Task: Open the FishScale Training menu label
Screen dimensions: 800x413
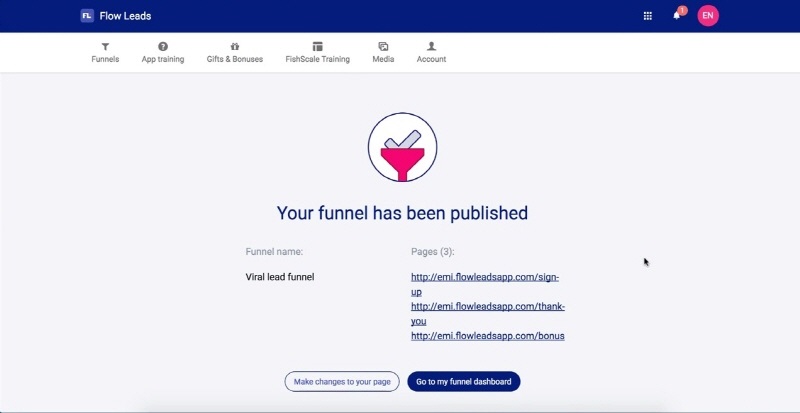Action: [317, 59]
